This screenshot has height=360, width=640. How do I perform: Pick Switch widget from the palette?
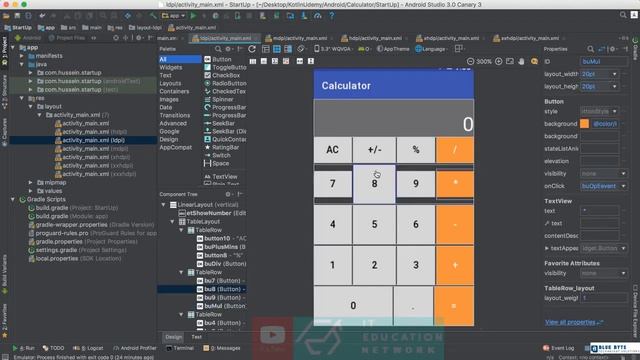tap(217, 156)
